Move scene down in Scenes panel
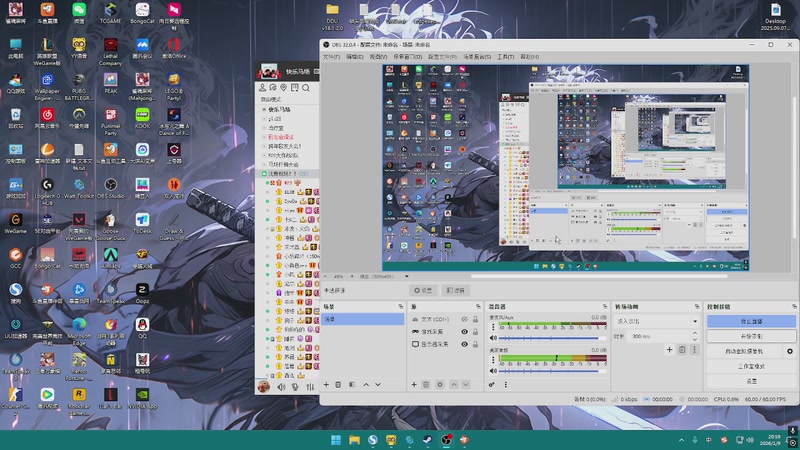Viewport: 800px width, 450px height. coord(378,385)
